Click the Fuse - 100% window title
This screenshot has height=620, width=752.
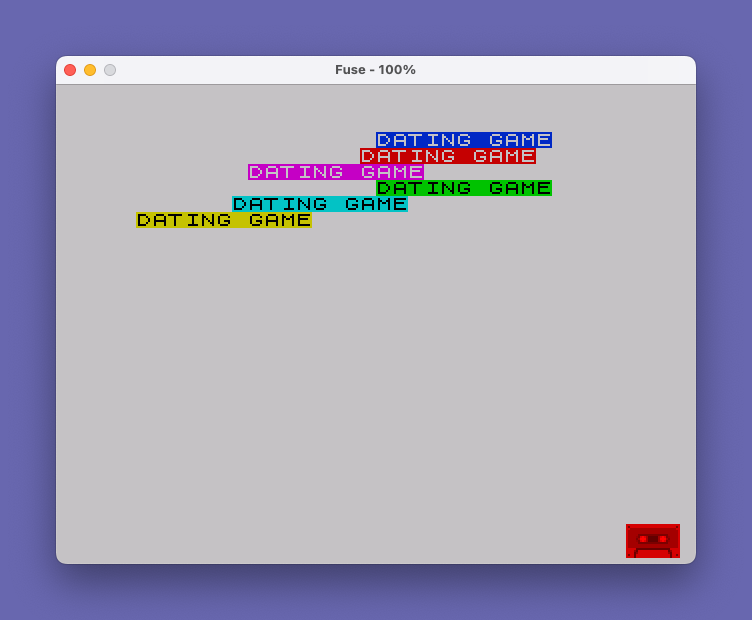375,70
